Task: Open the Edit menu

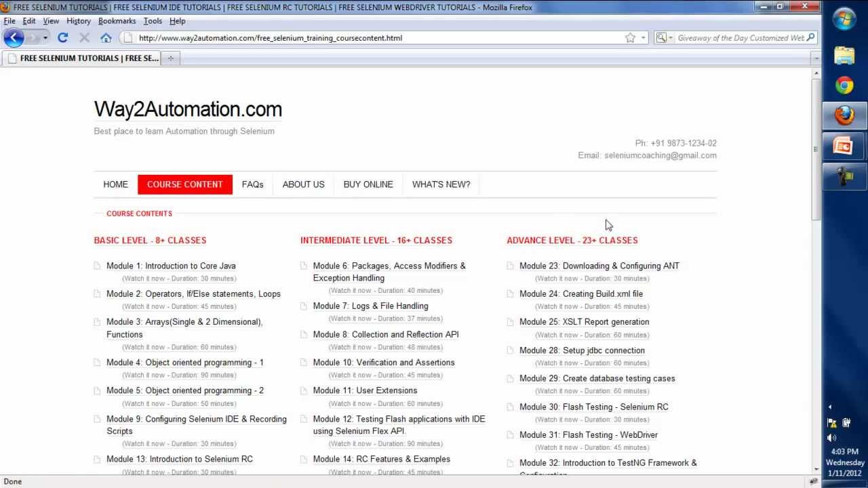Action: pyautogui.click(x=29, y=21)
